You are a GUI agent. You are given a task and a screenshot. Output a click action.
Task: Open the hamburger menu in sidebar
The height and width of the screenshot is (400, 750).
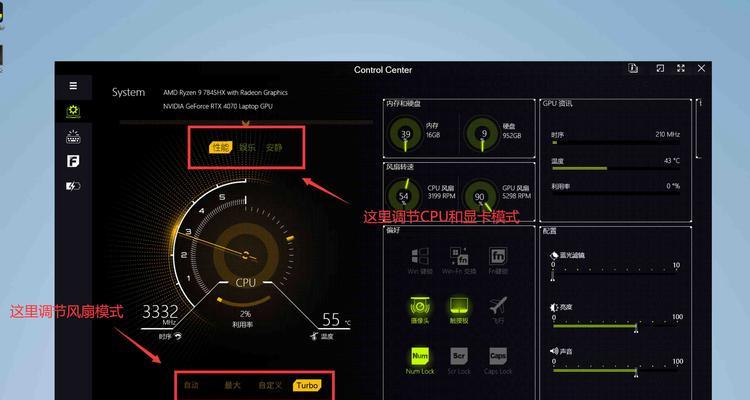tap(73, 86)
